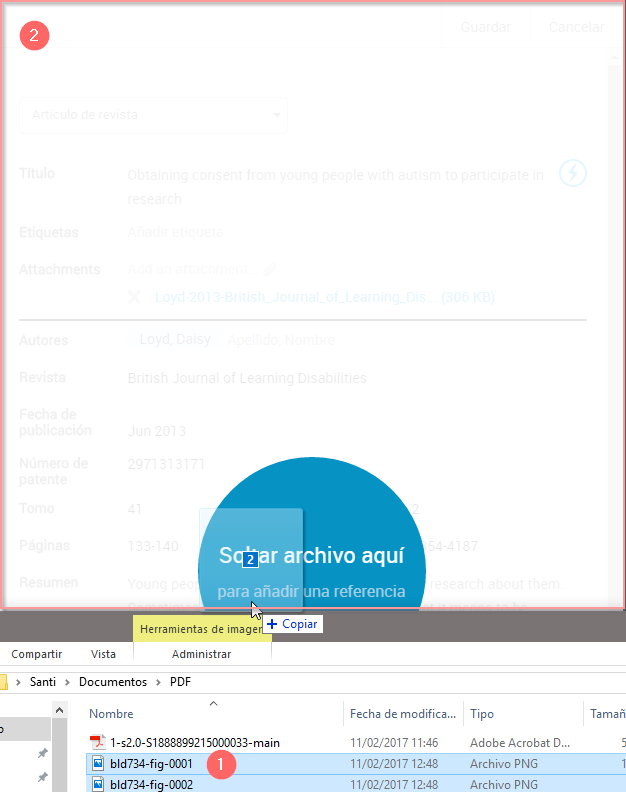Switch to the Administrar ribbon tab
The image size is (626, 792).
click(201, 654)
